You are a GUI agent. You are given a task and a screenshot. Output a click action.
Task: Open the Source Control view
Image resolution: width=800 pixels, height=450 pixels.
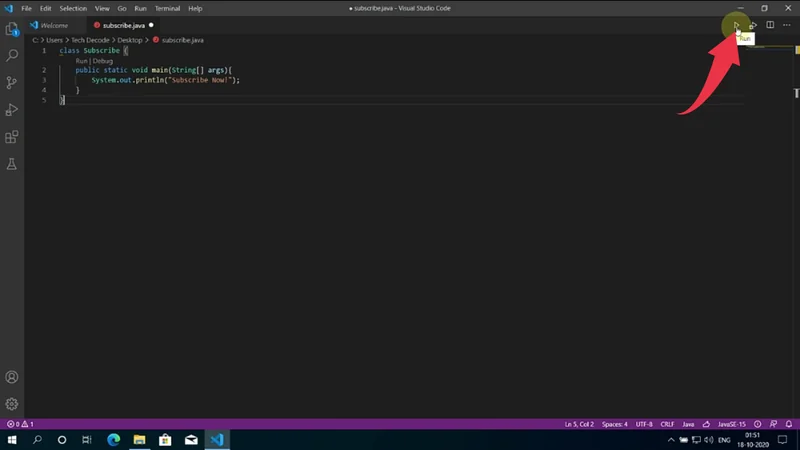click(12, 83)
